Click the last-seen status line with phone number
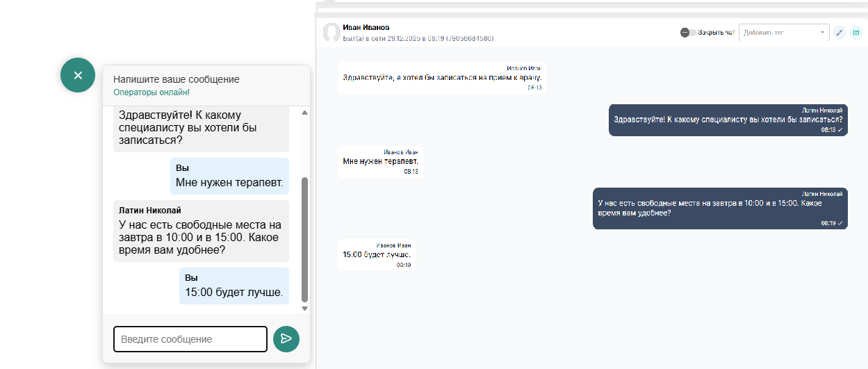 (418, 38)
